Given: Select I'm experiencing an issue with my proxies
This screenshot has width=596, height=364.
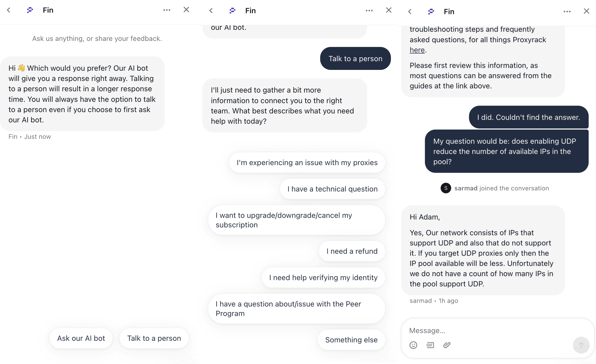Looking at the screenshot, I should 307,162.
